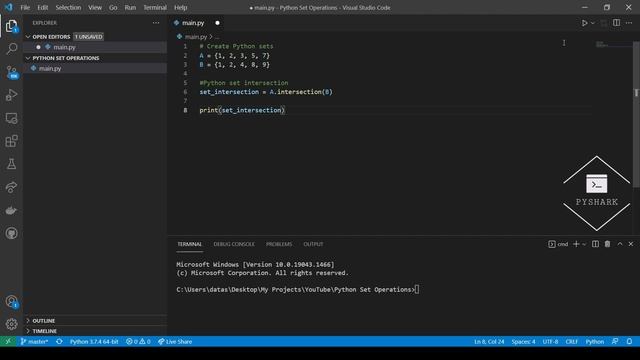Open the run button dropdown arrow
The height and width of the screenshot is (360, 640).
593,23
